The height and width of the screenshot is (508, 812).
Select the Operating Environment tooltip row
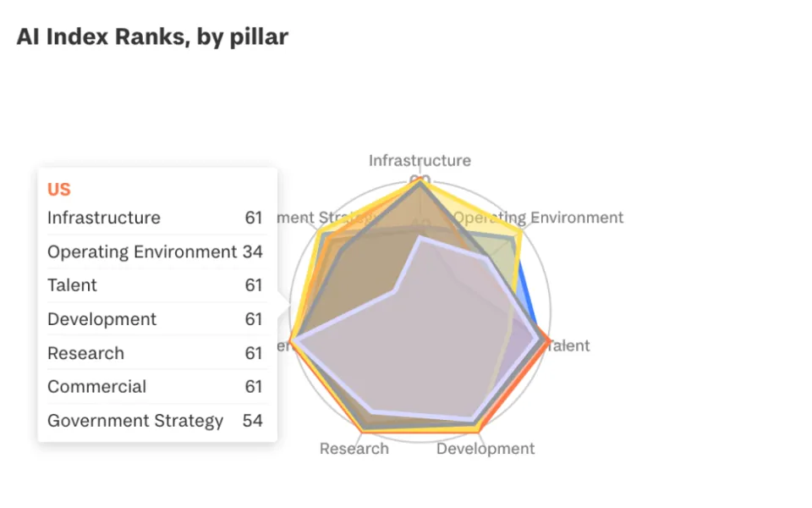(x=155, y=251)
